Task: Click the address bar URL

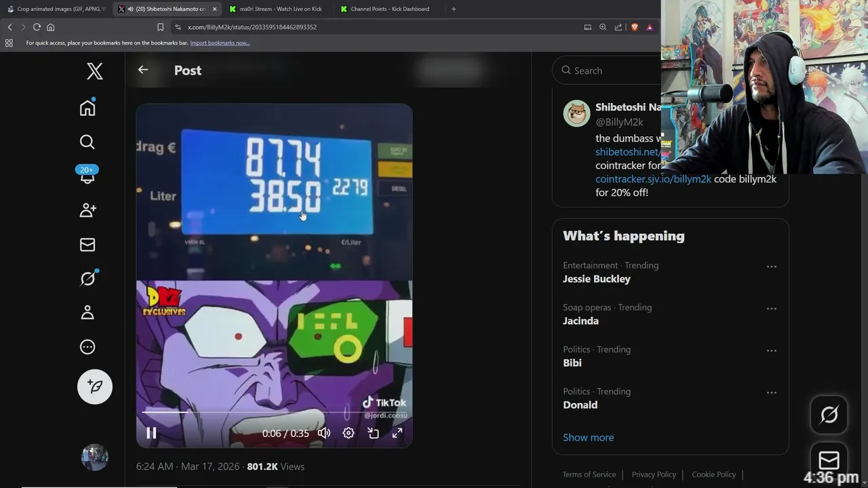Action: [252, 27]
